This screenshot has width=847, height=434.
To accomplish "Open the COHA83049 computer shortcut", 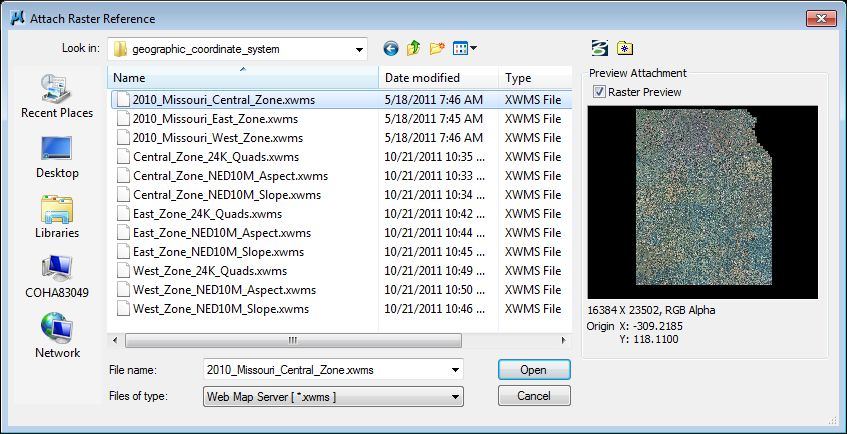I will (57, 277).
